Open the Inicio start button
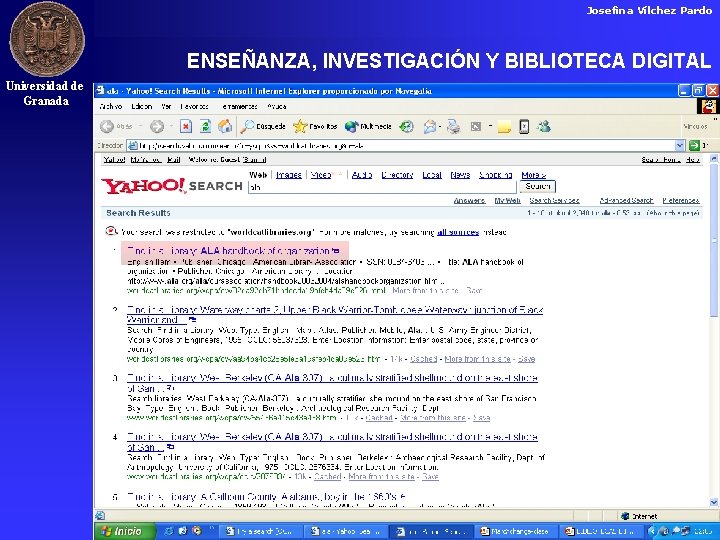Viewport: 720px width, 540px height. pyautogui.click(x=125, y=531)
